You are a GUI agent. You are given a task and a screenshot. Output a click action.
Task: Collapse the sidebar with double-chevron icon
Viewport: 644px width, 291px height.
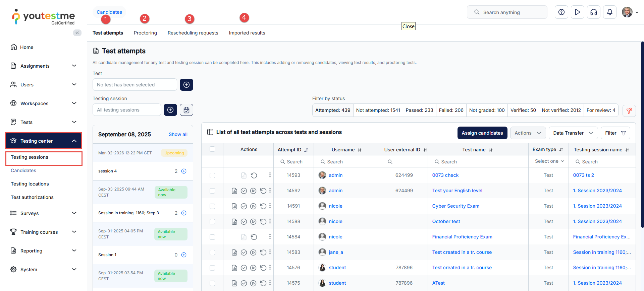click(77, 33)
